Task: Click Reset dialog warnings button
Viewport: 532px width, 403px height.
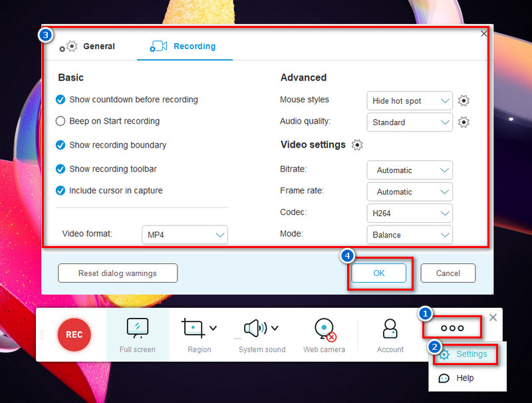Action: [118, 273]
